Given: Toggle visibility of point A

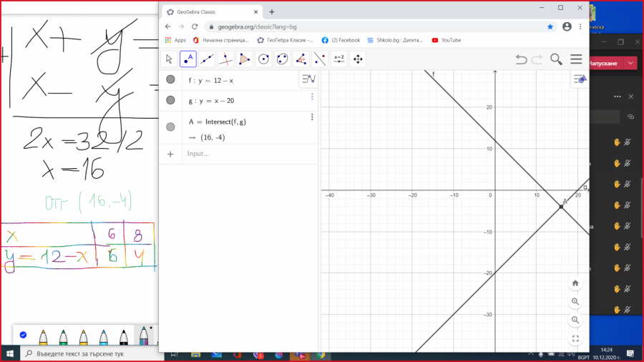Looking at the screenshot, I should pyautogui.click(x=170, y=127).
